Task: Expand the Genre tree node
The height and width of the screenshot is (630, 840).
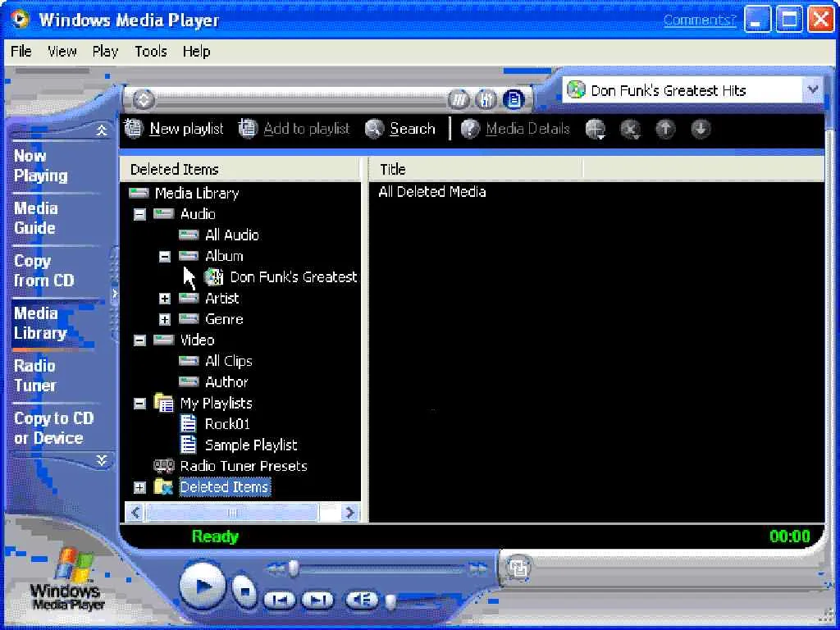Action: tap(164, 320)
